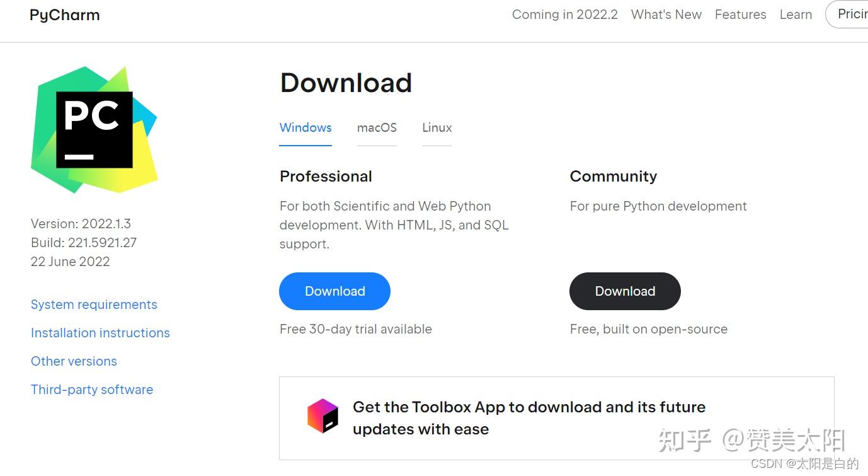Go to the What's New nav item

click(x=666, y=15)
